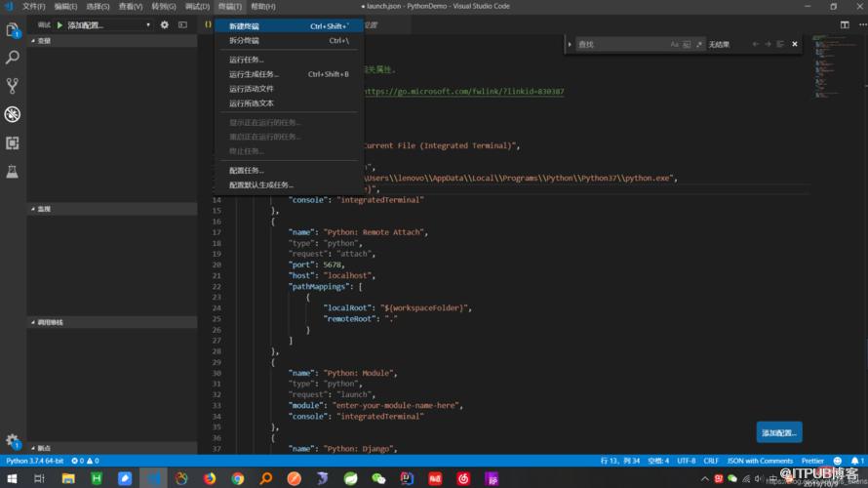Select 配置任务... menu entry
Viewport: 868px width, 488px height.
coord(289,170)
